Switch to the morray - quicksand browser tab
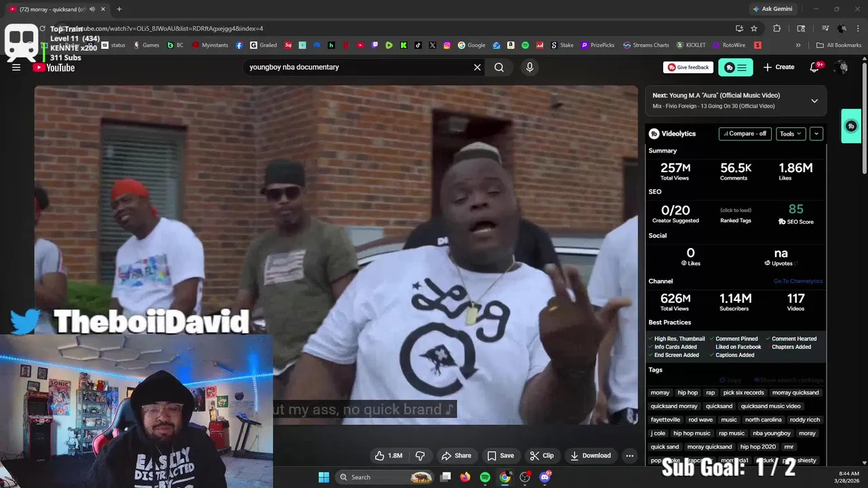 [x=57, y=9]
